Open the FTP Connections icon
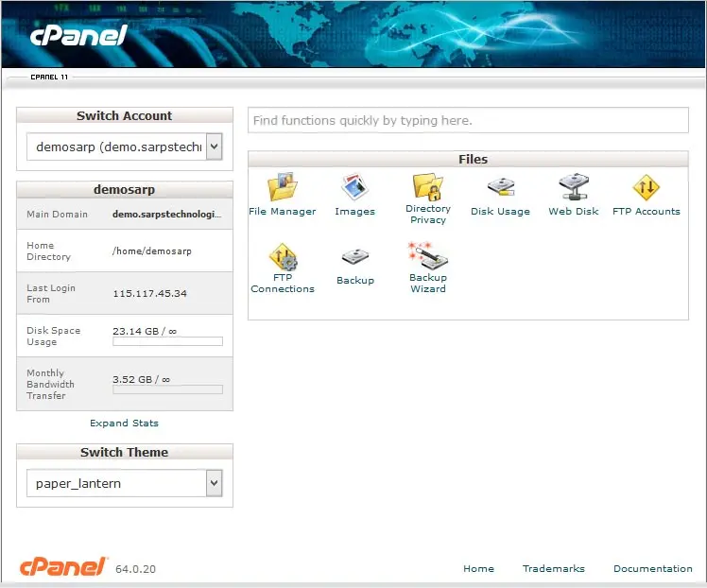Viewport: 707px width, 588px height. 283,255
